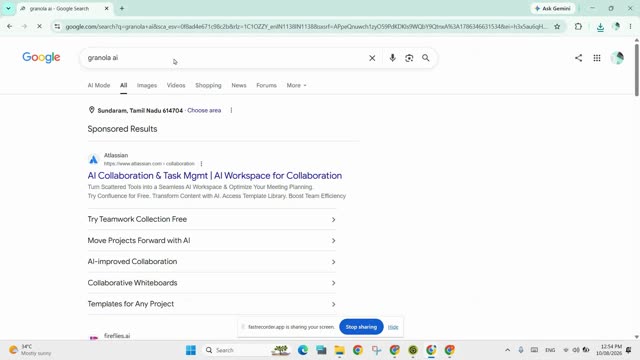
Task: Expand the More search filters dropdown
Action: 296,85
